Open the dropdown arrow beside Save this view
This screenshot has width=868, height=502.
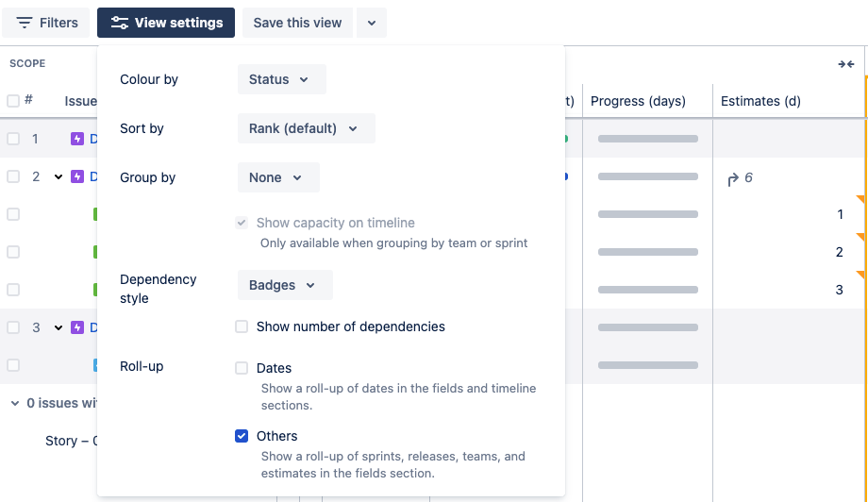point(372,23)
